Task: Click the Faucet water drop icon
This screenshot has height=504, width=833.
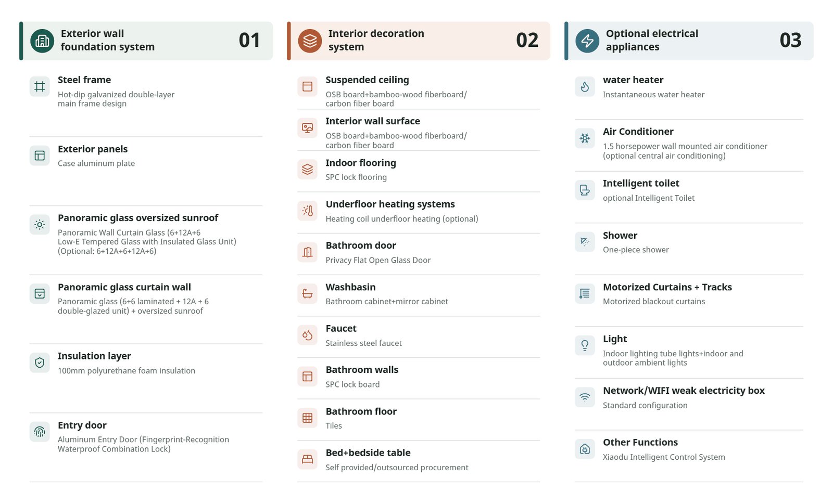Action: pos(307,335)
